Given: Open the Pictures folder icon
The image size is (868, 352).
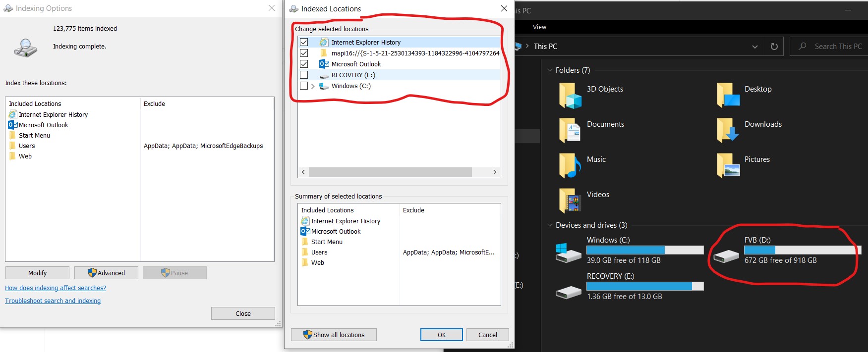Looking at the screenshot, I should (728, 166).
